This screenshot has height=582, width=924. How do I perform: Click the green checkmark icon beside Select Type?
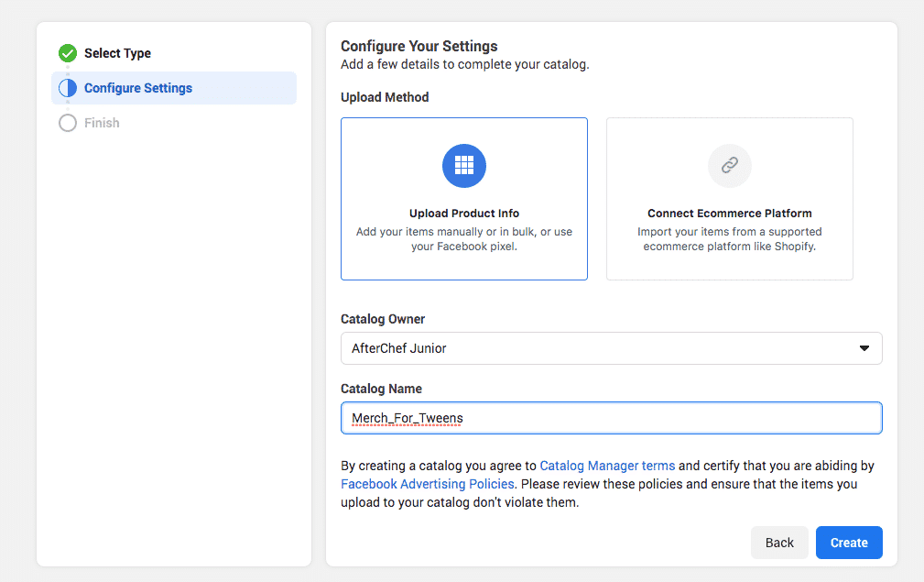coord(68,53)
